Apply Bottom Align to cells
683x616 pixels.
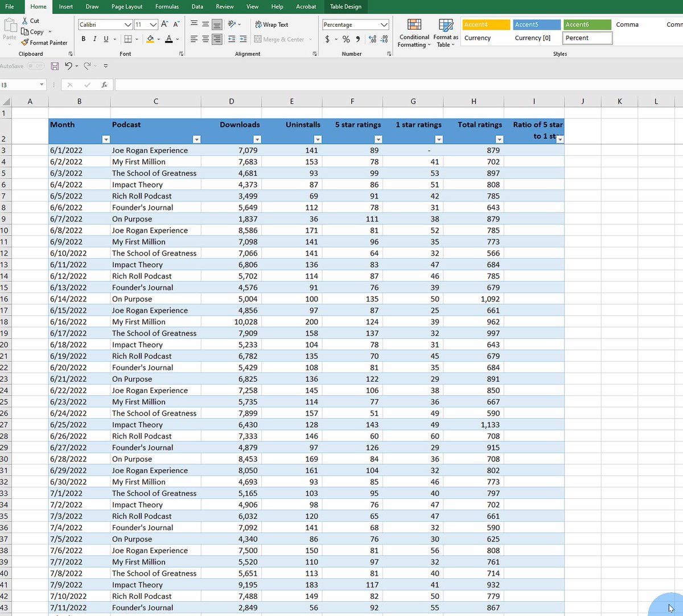217,24
